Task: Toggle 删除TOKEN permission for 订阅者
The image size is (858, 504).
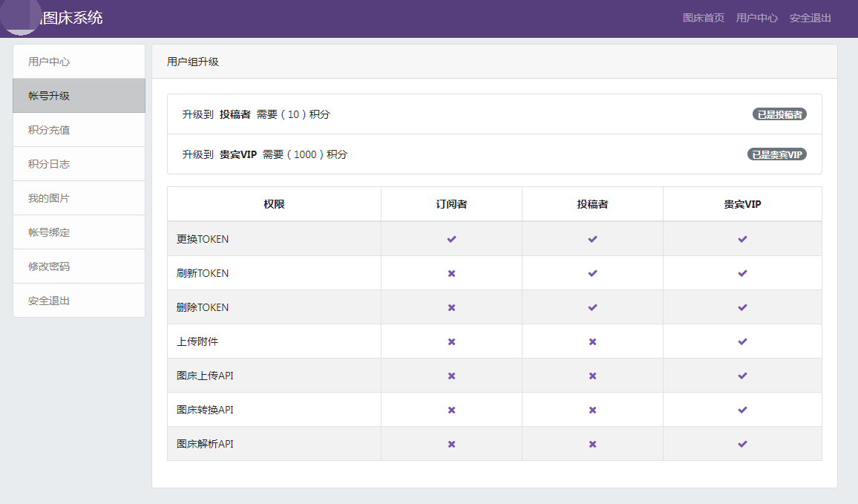Action: coord(451,307)
